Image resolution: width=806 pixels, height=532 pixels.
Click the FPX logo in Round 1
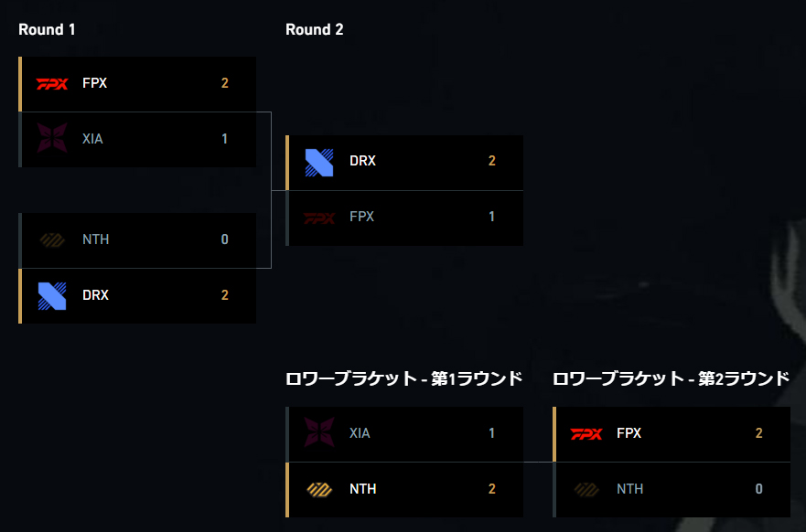click(x=52, y=84)
